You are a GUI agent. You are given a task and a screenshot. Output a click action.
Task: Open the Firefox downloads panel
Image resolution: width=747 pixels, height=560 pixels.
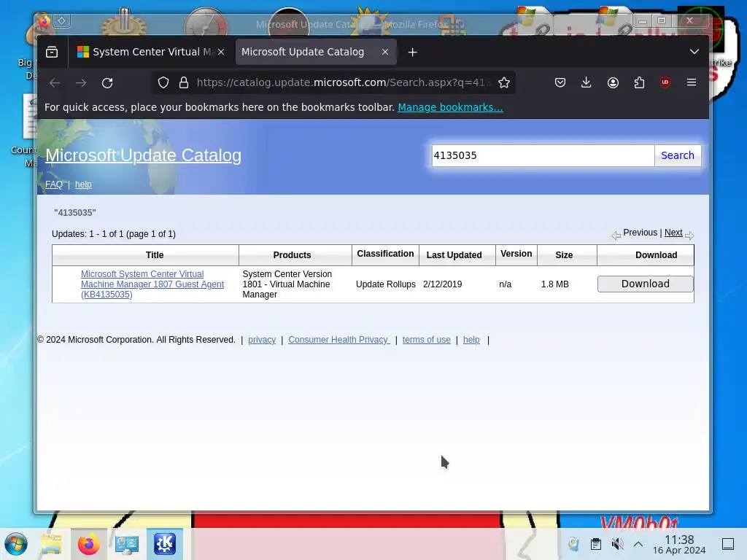pyautogui.click(x=587, y=82)
